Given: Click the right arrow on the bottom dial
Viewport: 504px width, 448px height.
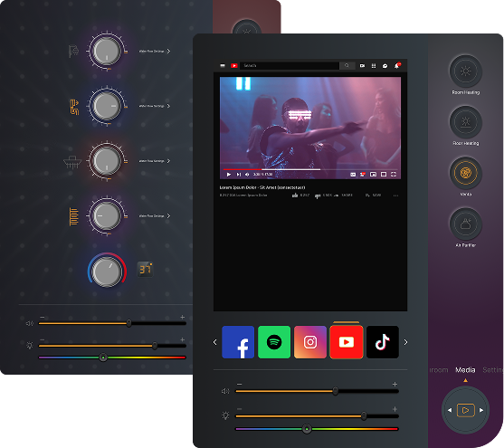Looking at the screenshot, I should point(481,410).
